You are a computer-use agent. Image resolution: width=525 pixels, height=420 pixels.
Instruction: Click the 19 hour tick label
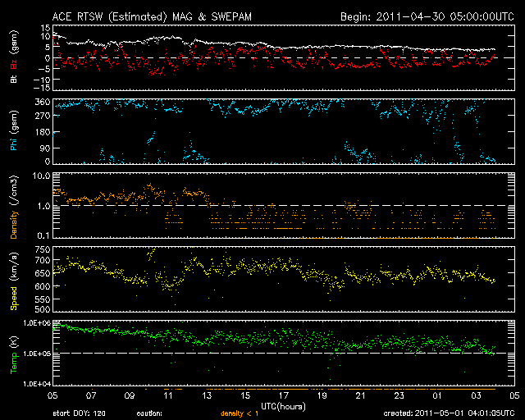tap(323, 395)
